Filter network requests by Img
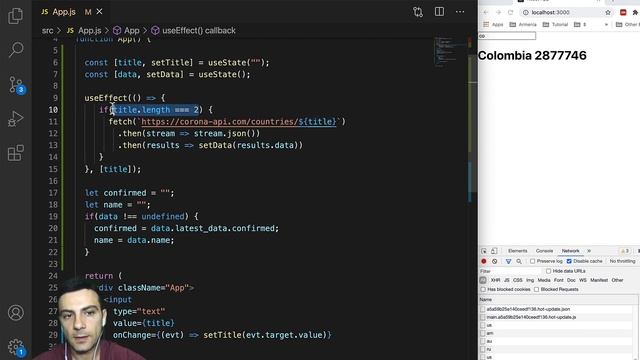The width and height of the screenshot is (640, 360). [530, 280]
